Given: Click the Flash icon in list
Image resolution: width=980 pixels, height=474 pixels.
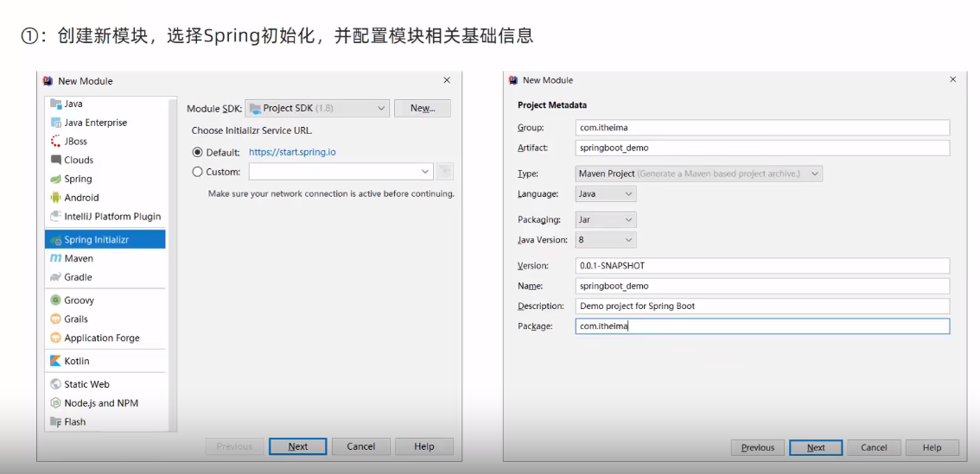Looking at the screenshot, I should [x=55, y=421].
